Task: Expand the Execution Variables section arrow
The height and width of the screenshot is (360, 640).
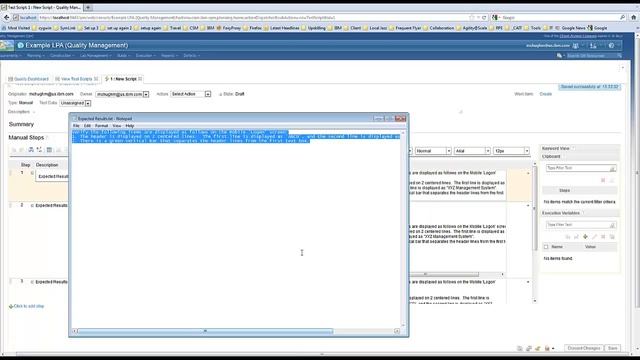Action: click(583, 213)
